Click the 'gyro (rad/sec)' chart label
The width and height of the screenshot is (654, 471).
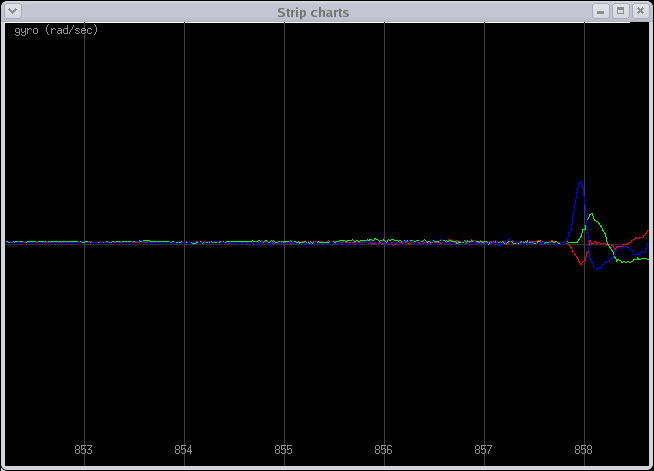(x=56, y=30)
